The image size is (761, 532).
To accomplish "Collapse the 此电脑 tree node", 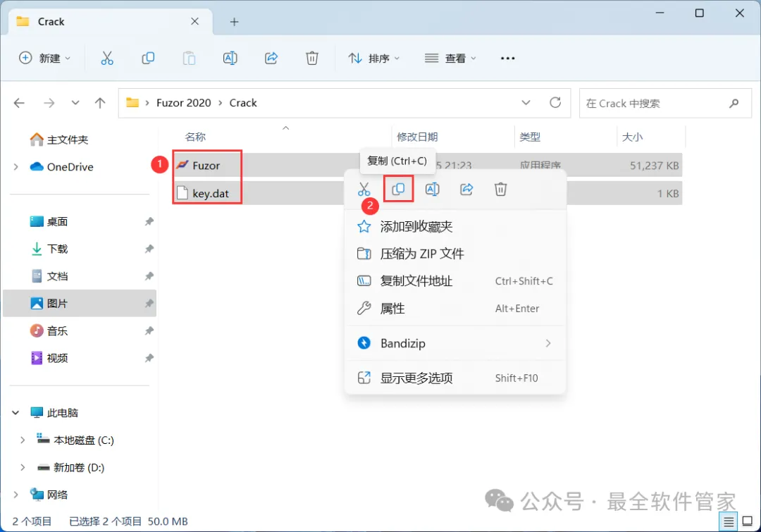I will (x=16, y=413).
